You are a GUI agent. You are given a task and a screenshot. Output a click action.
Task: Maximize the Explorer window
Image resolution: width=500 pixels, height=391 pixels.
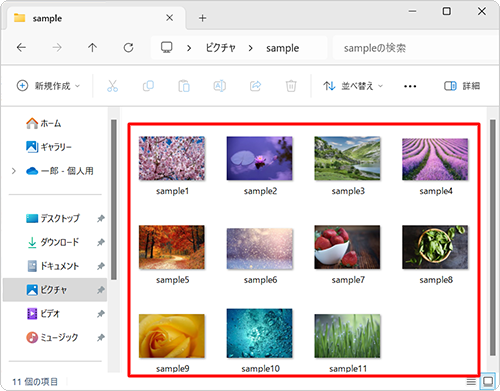tap(447, 11)
